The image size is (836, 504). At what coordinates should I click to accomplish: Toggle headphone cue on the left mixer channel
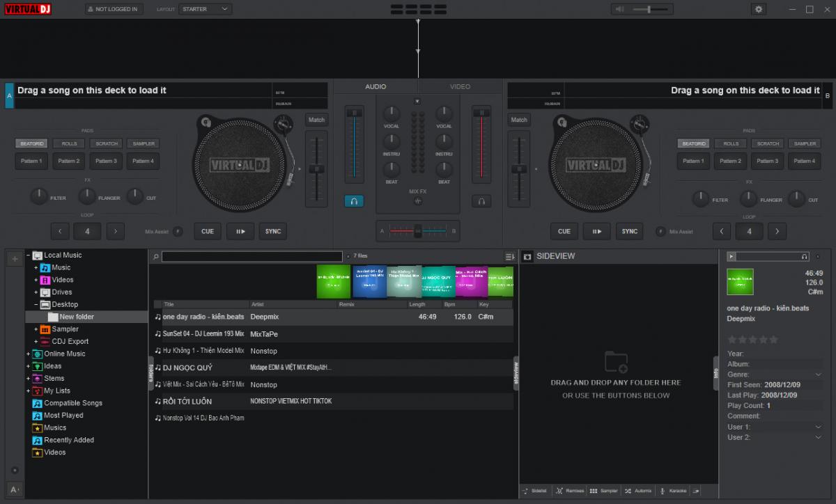coord(354,200)
